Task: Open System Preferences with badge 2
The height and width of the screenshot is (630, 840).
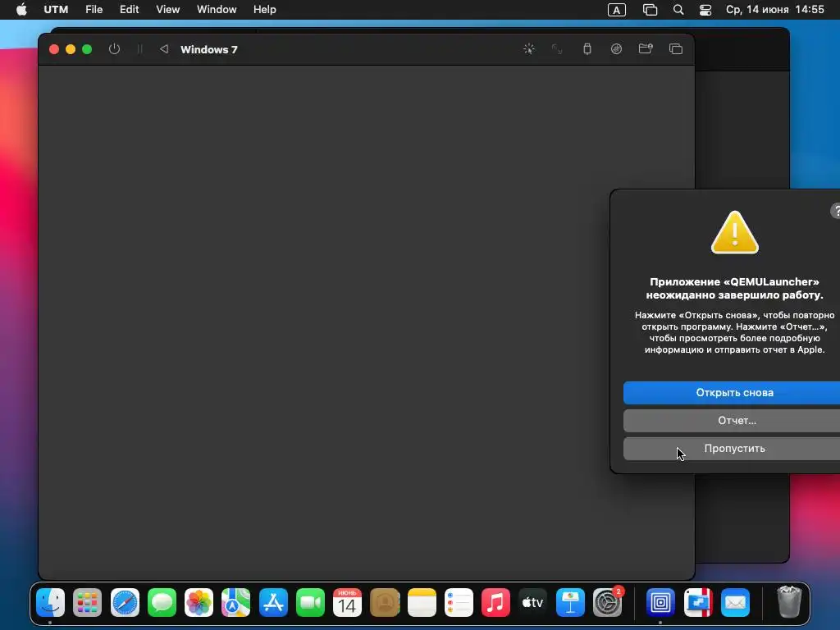Action: point(608,603)
